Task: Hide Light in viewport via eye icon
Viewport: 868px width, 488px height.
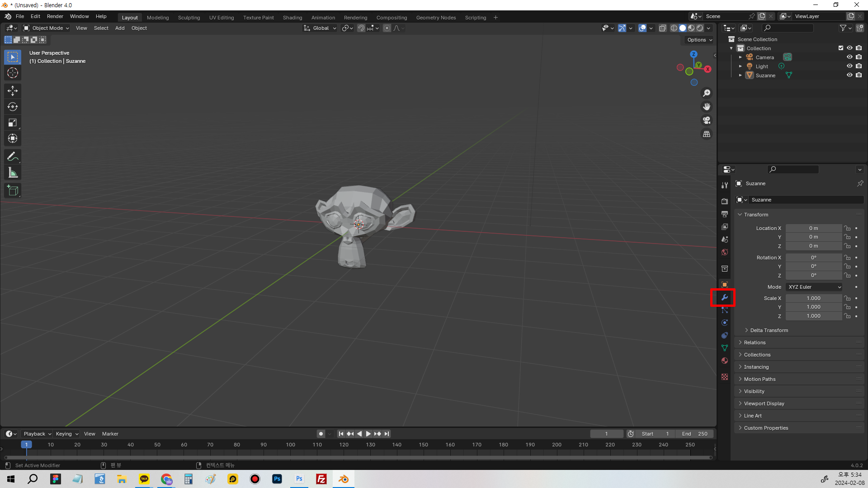Action: (849, 66)
